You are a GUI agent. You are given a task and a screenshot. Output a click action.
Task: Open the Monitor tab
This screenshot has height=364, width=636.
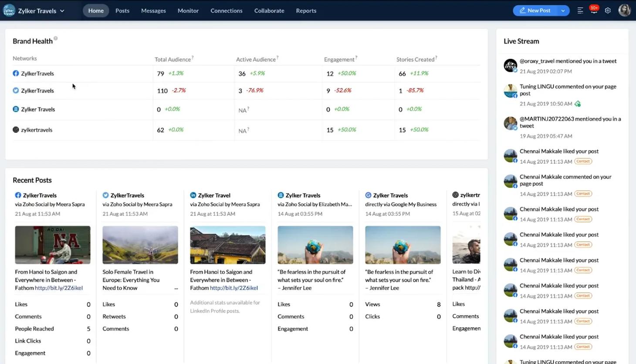[188, 10]
